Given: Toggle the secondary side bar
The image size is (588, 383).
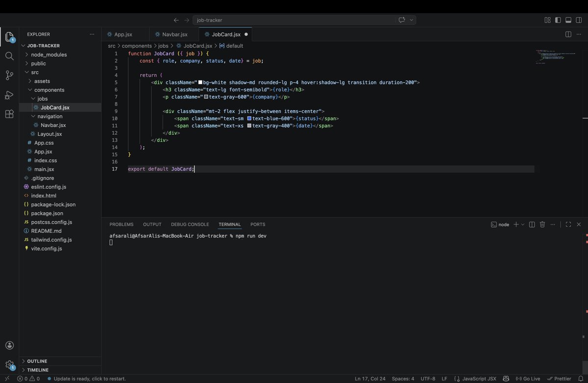Looking at the screenshot, I should click(x=579, y=20).
